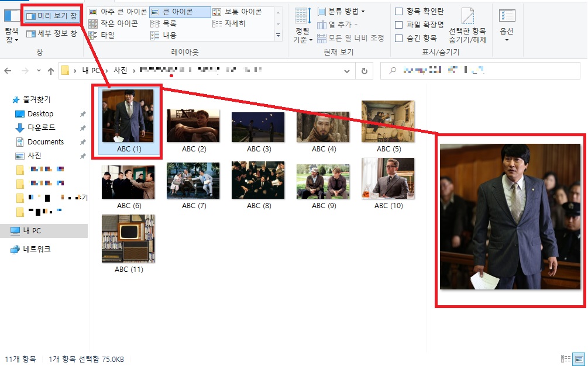
Task: Open 열 추가 add columns dropdown
Action: [338, 25]
